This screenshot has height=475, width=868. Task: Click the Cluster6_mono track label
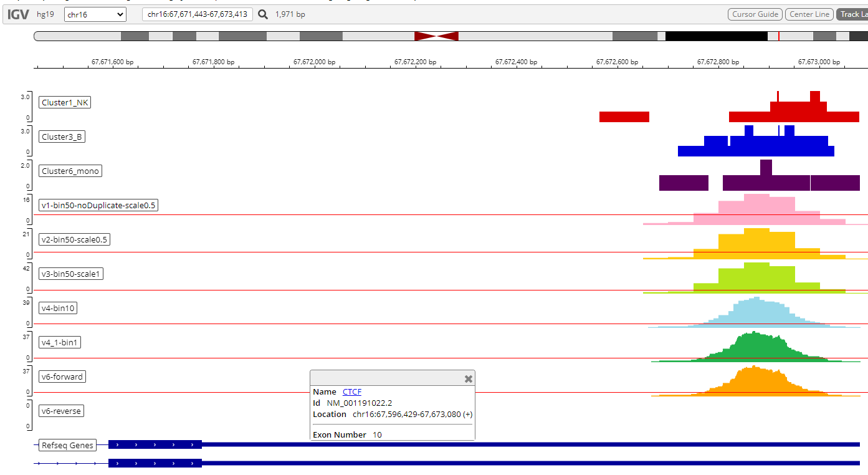[70, 171]
